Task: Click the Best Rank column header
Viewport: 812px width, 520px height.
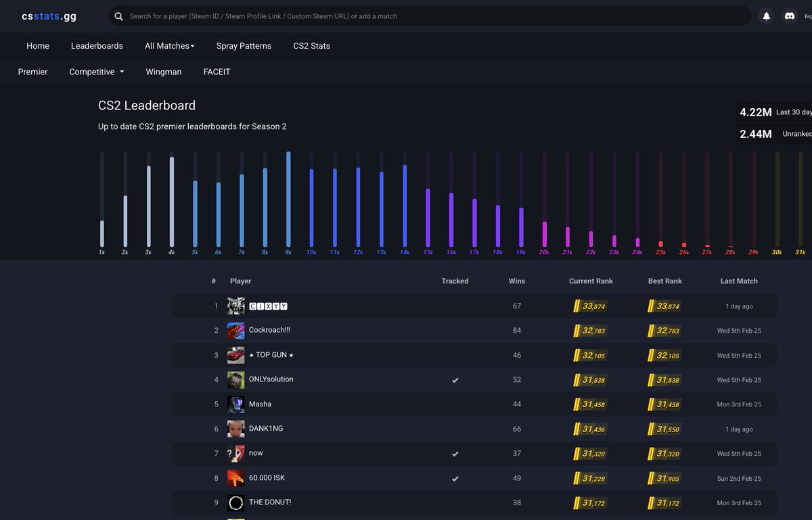Action: (x=665, y=281)
